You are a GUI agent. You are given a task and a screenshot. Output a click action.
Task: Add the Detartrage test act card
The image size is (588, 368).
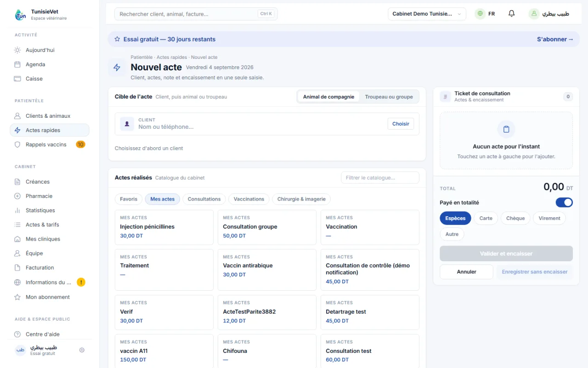click(370, 312)
